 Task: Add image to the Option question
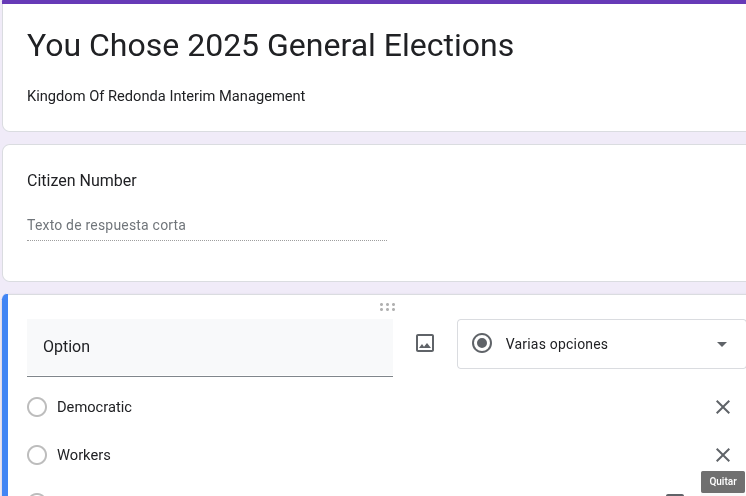425,343
